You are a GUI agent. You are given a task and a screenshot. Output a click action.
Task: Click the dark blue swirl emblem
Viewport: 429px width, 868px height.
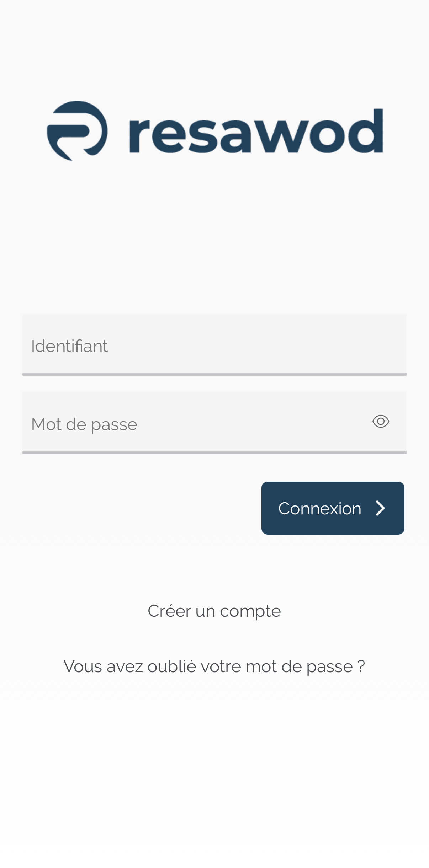(77, 131)
